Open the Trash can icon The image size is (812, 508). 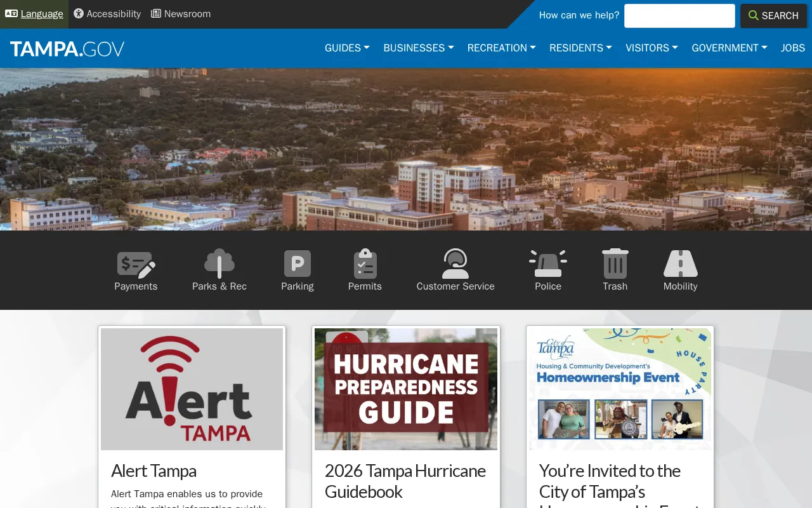pos(615,264)
